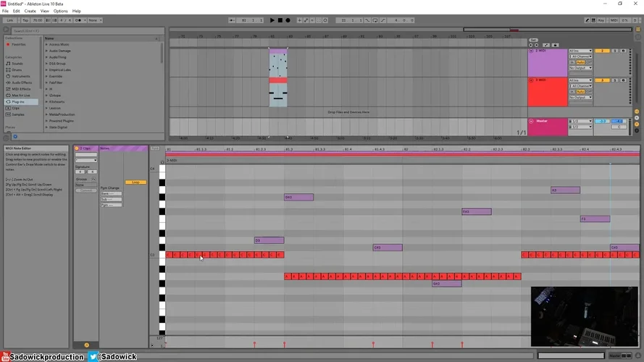Viewport: 644px width, 362px height.
Task: Enable MIDI Map Mode switch
Action: pyautogui.click(x=614, y=20)
